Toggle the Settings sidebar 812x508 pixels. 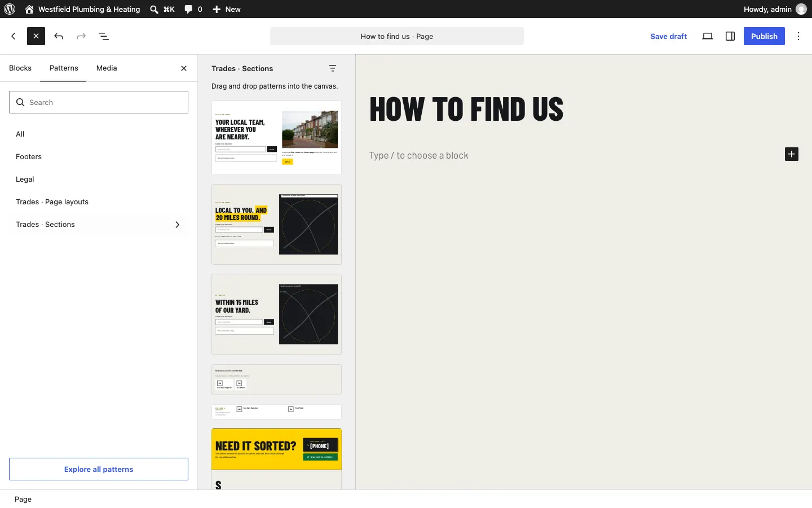730,36
